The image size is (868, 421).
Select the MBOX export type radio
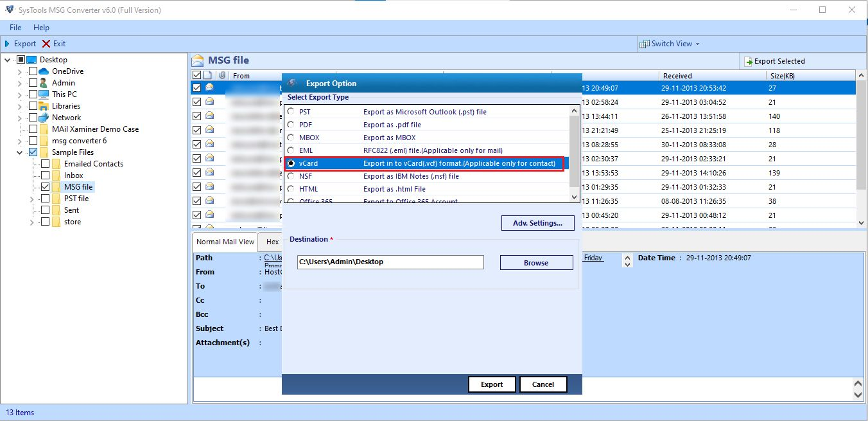pyautogui.click(x=291, y=138)
